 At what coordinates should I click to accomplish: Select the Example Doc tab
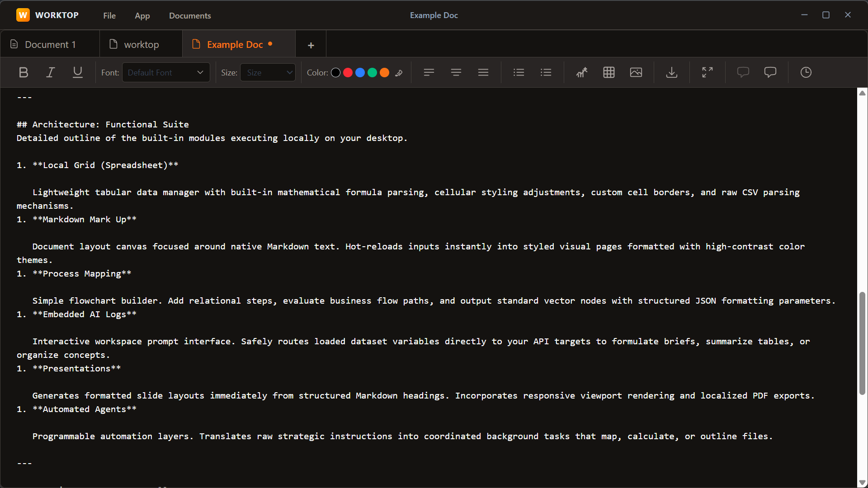(x=239, y=44)
